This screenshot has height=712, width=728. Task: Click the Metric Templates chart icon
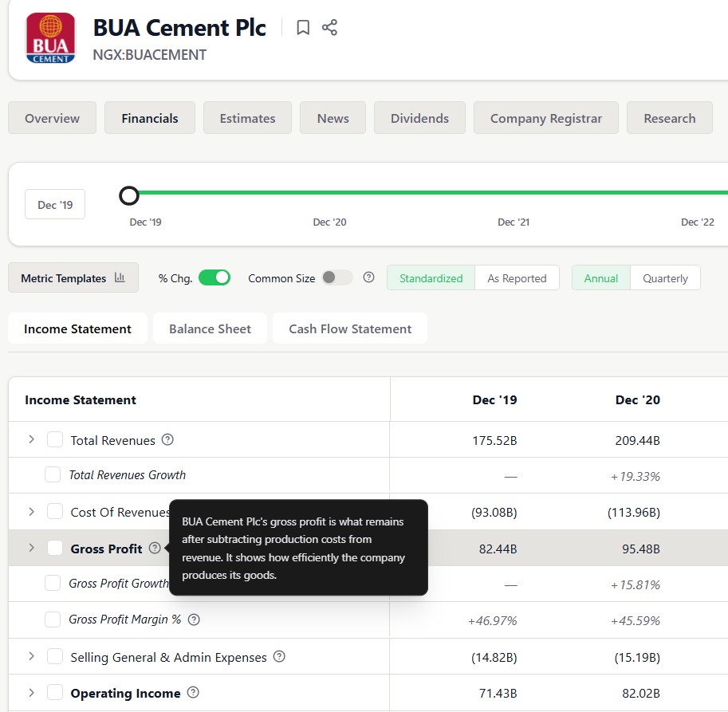pos(120,277)
